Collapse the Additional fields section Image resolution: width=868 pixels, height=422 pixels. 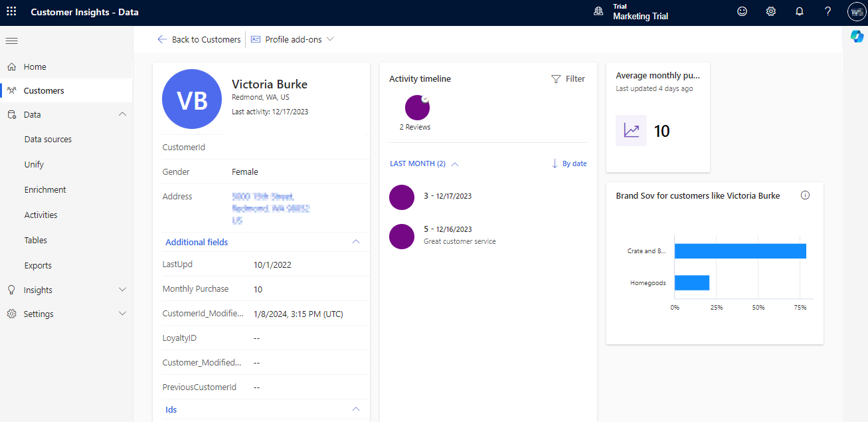tap(356, 242)
